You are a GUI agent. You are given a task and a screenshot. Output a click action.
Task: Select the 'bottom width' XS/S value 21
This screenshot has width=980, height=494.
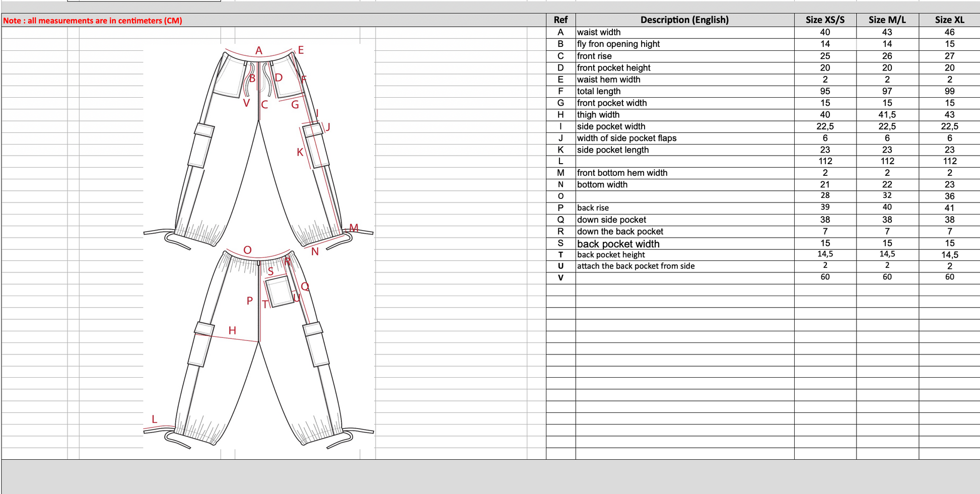pos(824,185)
